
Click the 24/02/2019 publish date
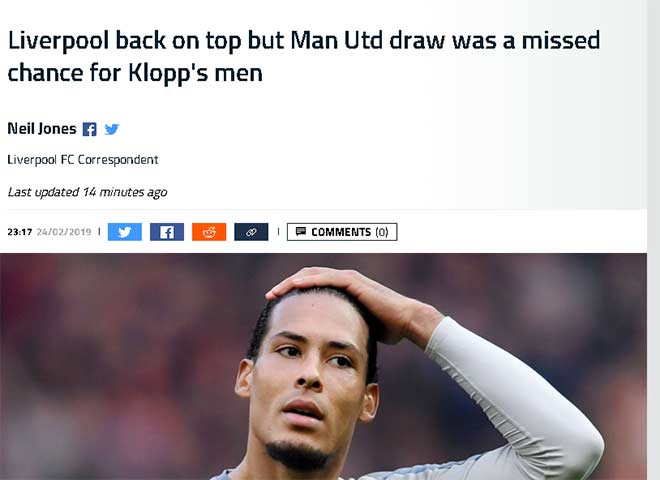click(64, 232)
